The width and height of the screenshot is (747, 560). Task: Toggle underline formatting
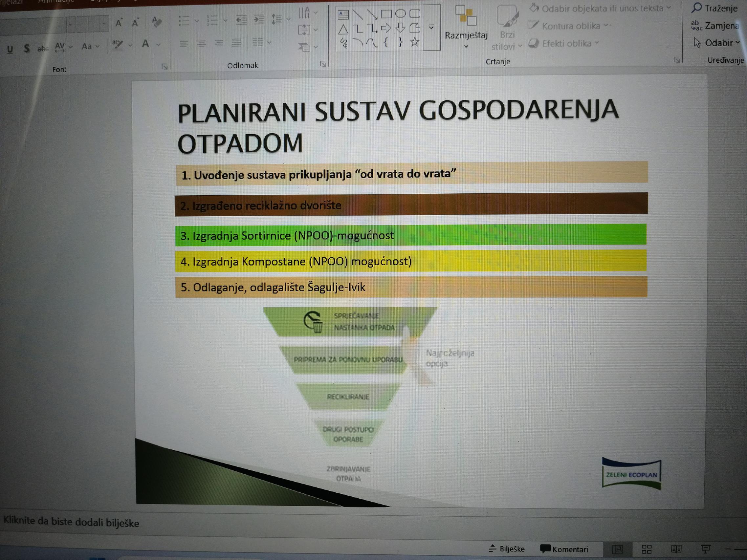point(10,49)
